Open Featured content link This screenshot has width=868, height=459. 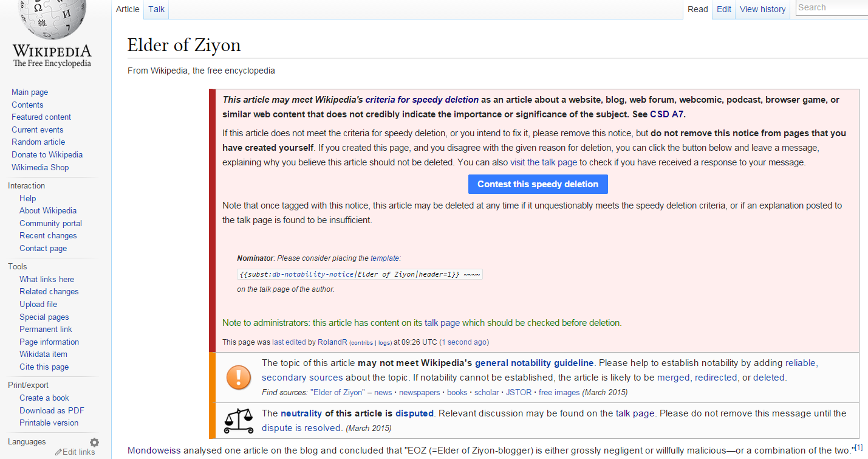pos(41,117)
